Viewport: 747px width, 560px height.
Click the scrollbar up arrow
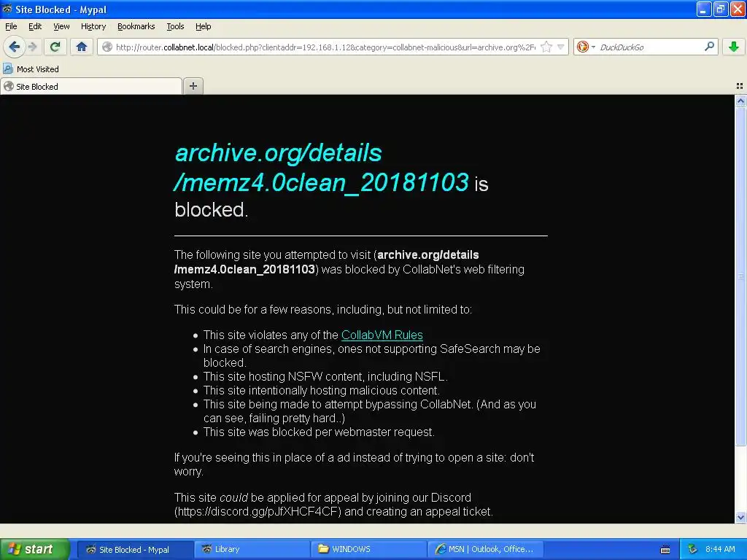click(x=740, y=101)
